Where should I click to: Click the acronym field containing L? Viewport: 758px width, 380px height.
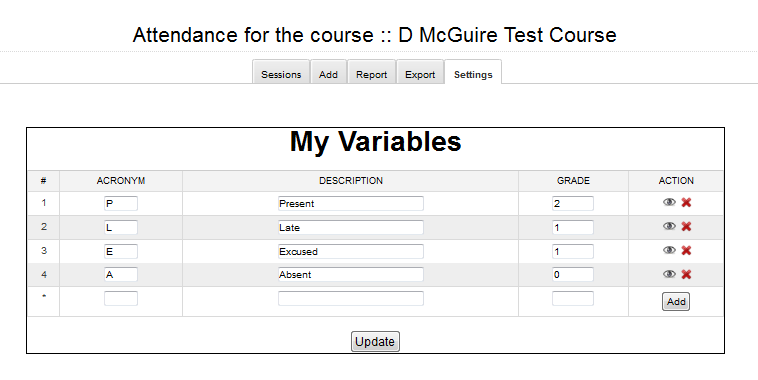point(121,227)
